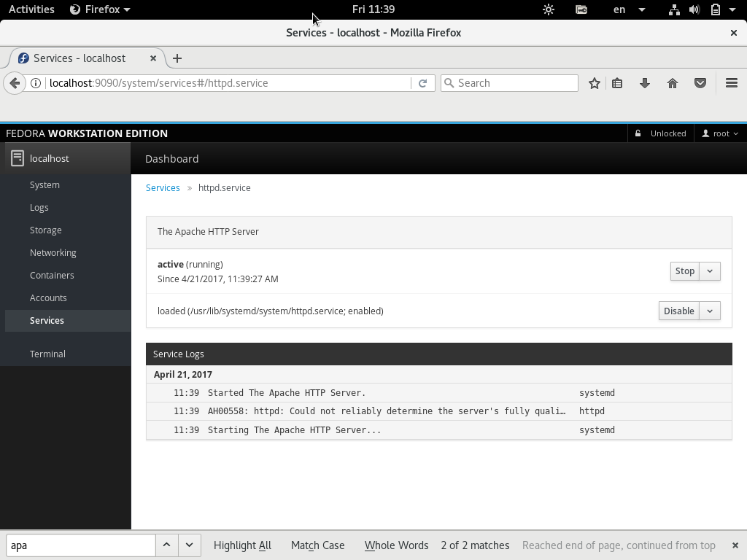The image size is (747, 560).
Task: Open a new tab with the plus button
Action: click(x=177, y=58)
